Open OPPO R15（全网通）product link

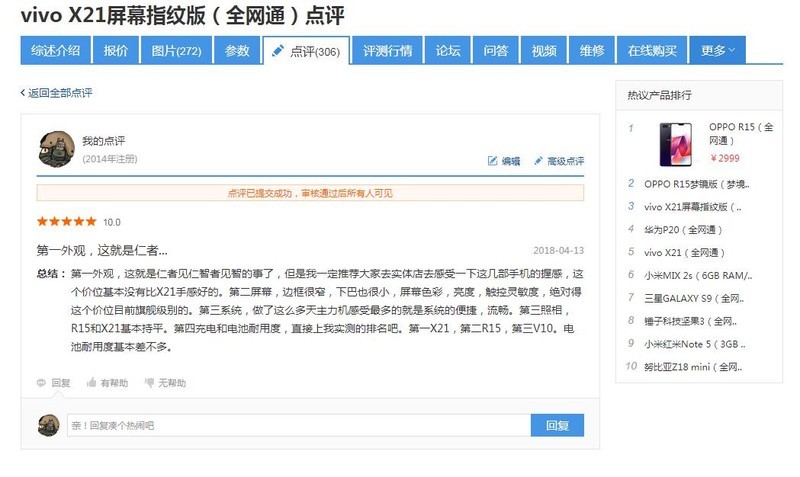click(x=741, y=133)
